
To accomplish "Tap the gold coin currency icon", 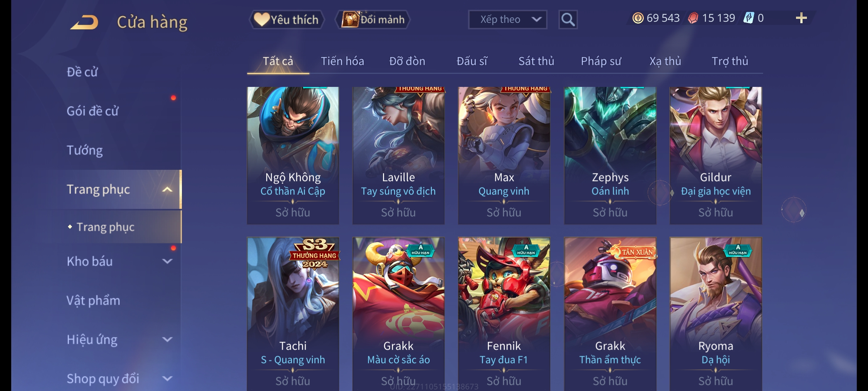I will point(638,18).
